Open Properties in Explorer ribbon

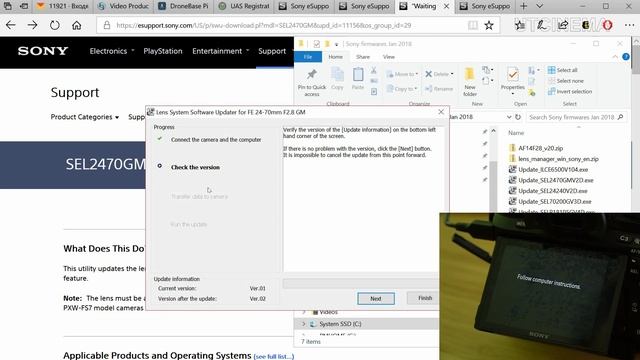[513, 82]
